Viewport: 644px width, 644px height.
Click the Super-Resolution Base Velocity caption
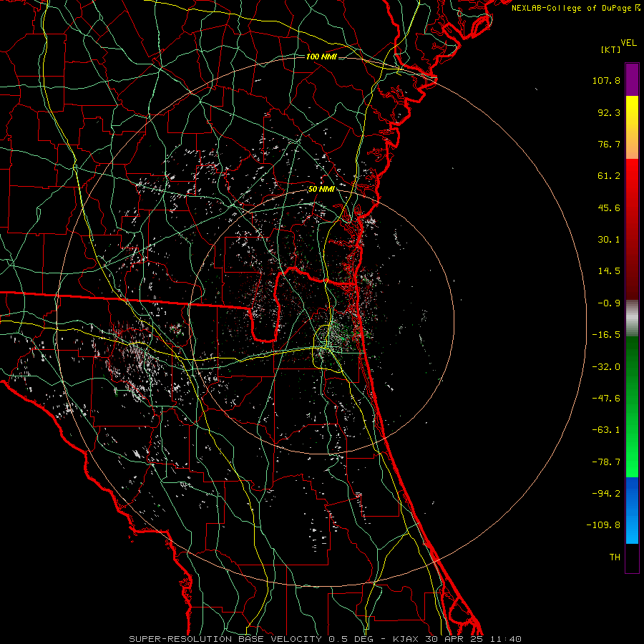(x=326, y=639)
